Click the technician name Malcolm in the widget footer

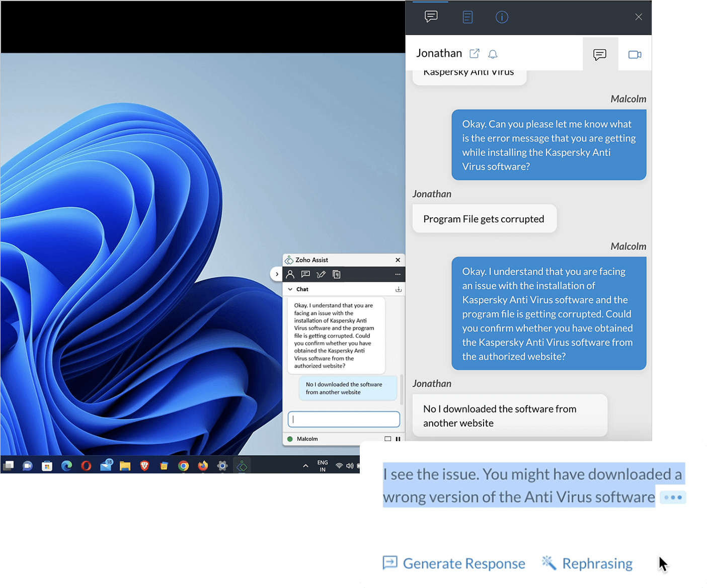pyautogui.click(x=307, y=439)
